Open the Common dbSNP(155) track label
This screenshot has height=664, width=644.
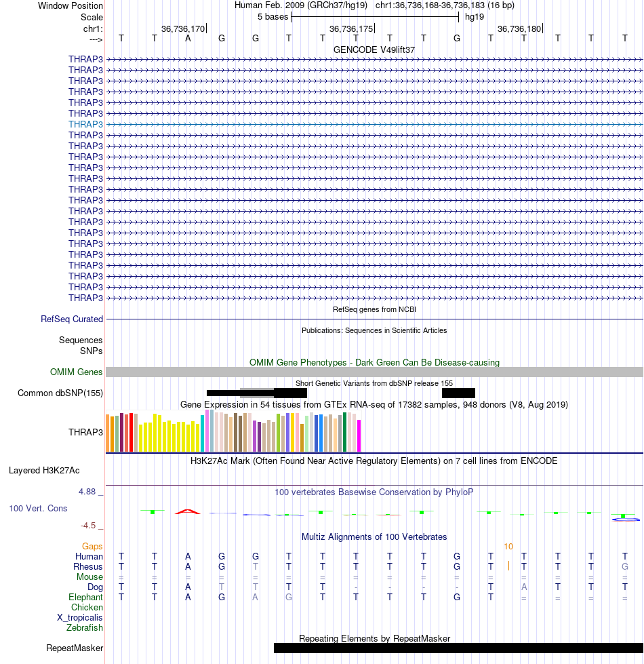60,393
